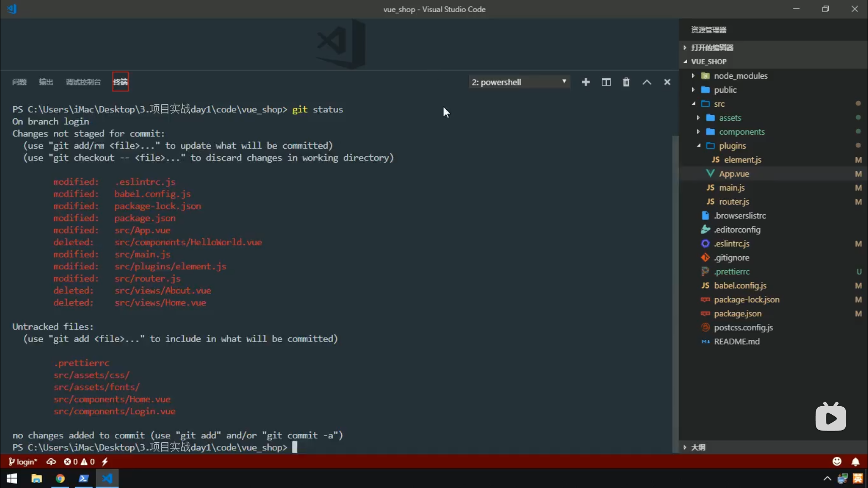Screen dimensions: 868x488
Task: Click the ESLint icon beside .eslintrc.js
Action: click(705, 244)
